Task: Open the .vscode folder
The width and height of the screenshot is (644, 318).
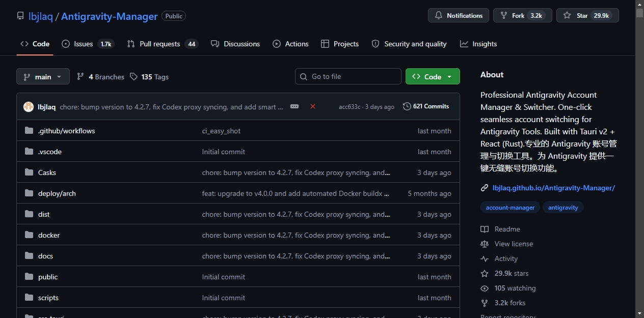Action: point(50,152)
